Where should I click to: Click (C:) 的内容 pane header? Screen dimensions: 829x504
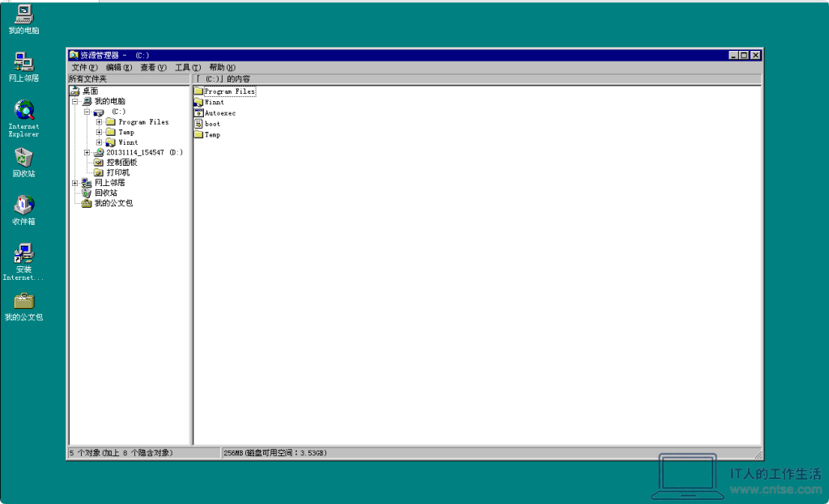point(477,78)
